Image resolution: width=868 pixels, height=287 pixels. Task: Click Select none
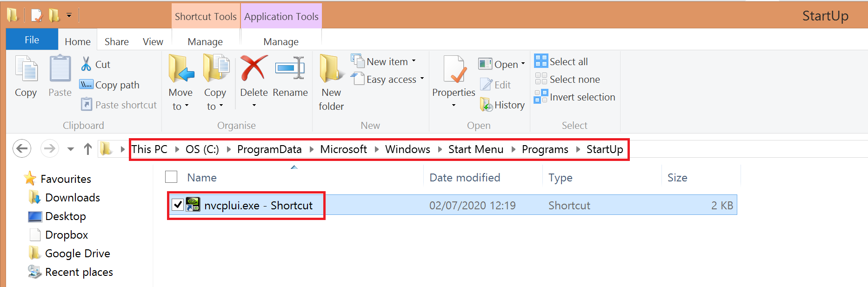(568, 79)
